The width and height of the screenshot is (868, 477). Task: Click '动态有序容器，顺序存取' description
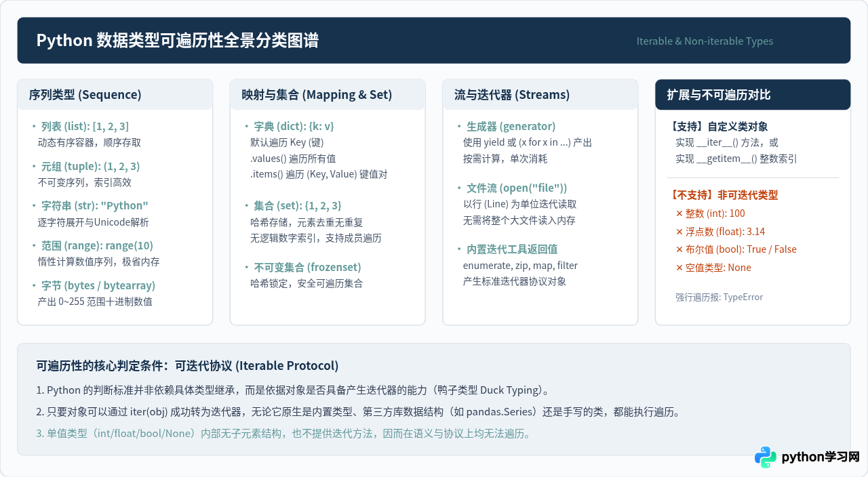90,143
